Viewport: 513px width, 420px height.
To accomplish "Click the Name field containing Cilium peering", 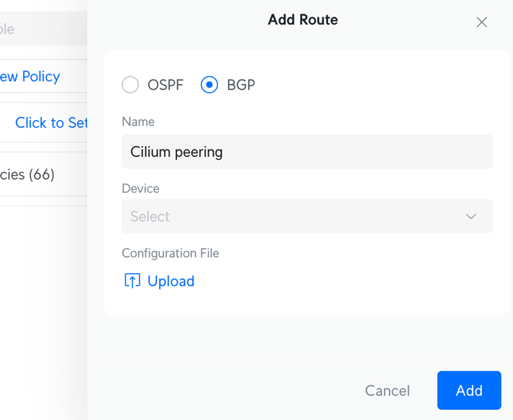I will [x=307, y=152].
